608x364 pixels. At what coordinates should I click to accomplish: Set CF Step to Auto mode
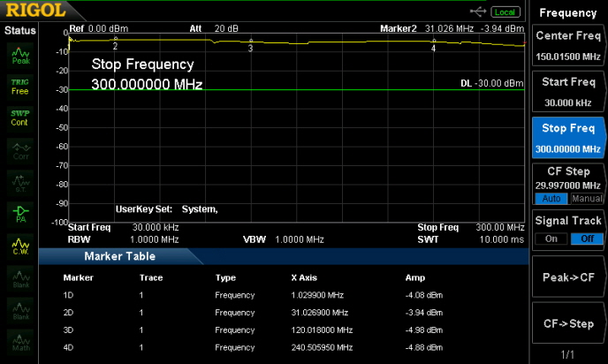click(x=551, y=198)
